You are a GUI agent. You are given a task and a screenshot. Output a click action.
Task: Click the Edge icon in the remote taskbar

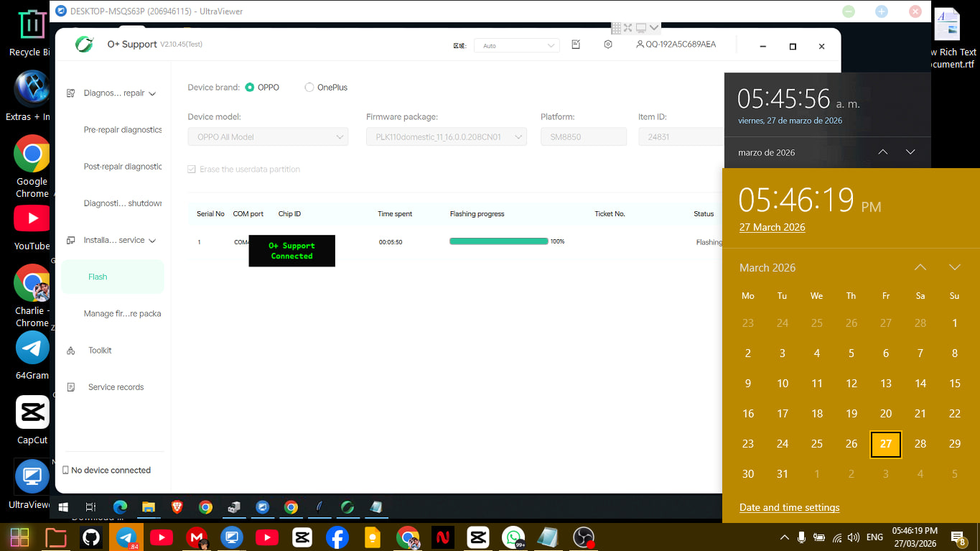click(120, 507)
